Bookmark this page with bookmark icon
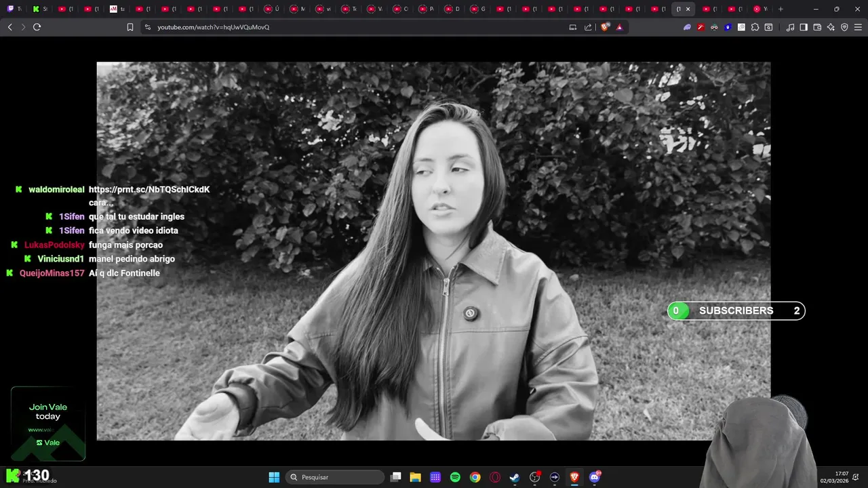 (x=130, y=27)
